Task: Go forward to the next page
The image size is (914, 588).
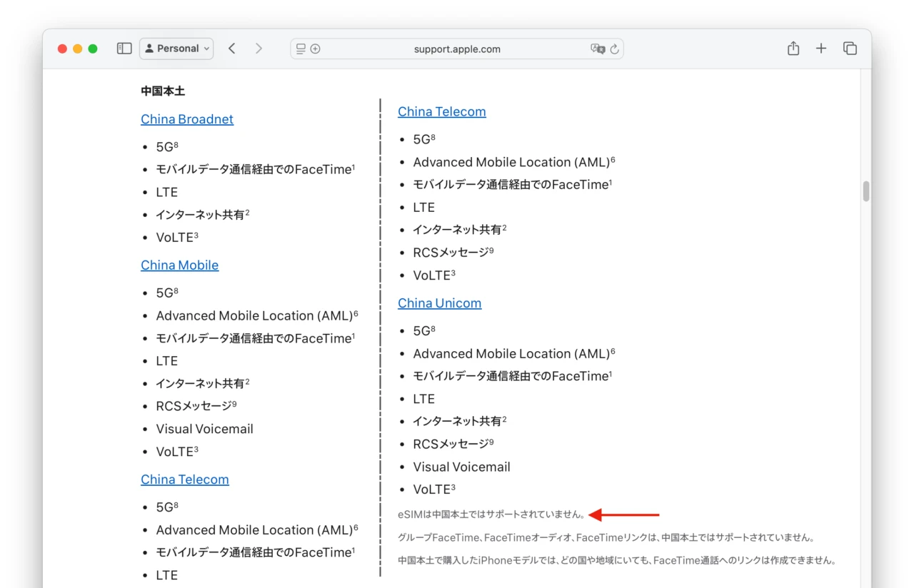Action: tap(258, 49)
